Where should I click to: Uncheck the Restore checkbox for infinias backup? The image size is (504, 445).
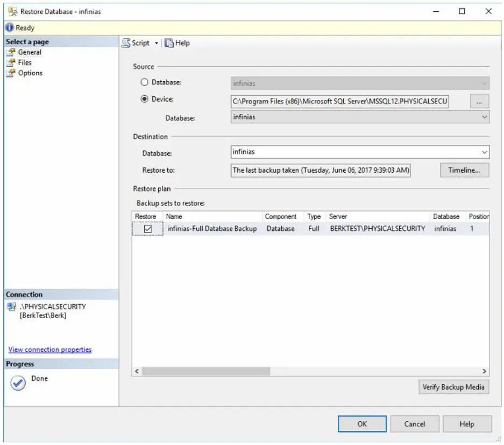pyautogui.click(x=148, y=229)
